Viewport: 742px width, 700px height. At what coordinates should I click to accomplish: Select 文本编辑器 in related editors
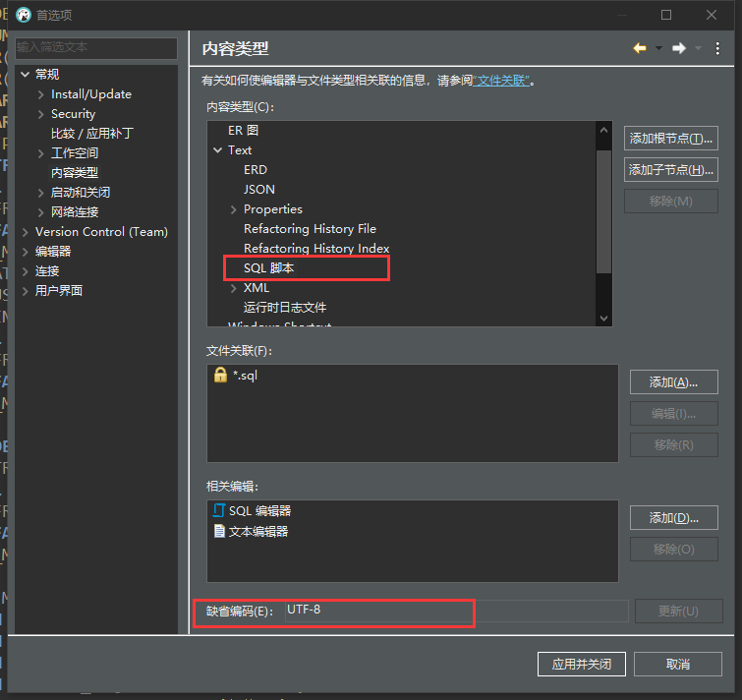(258, 532)
